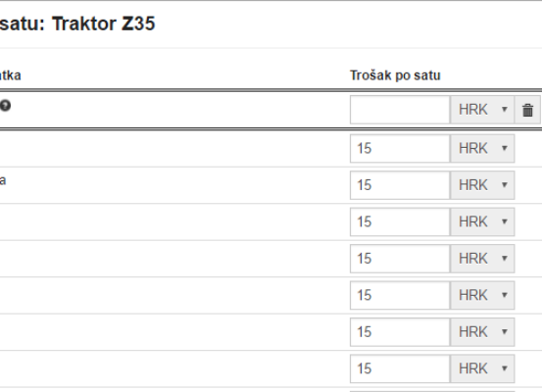Click the fifth cost field containing 15
This screenshot has width=542, height=392.
pos(400,295)
